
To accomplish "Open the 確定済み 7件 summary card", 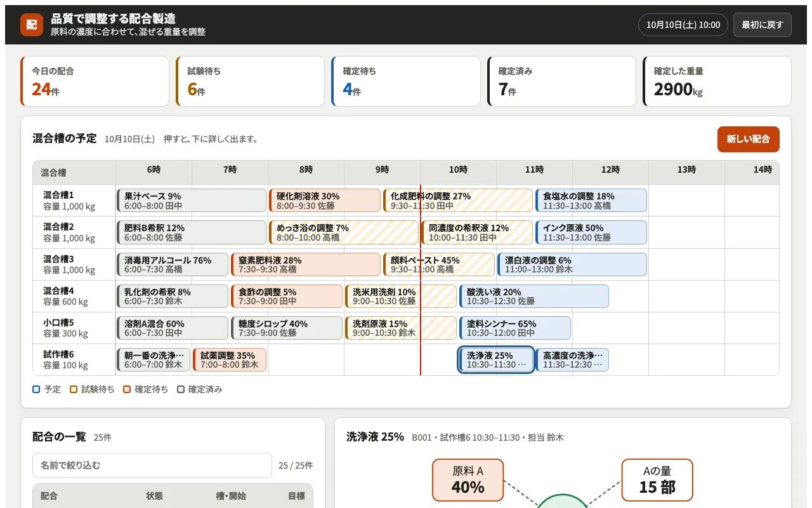I will [561, 81].
